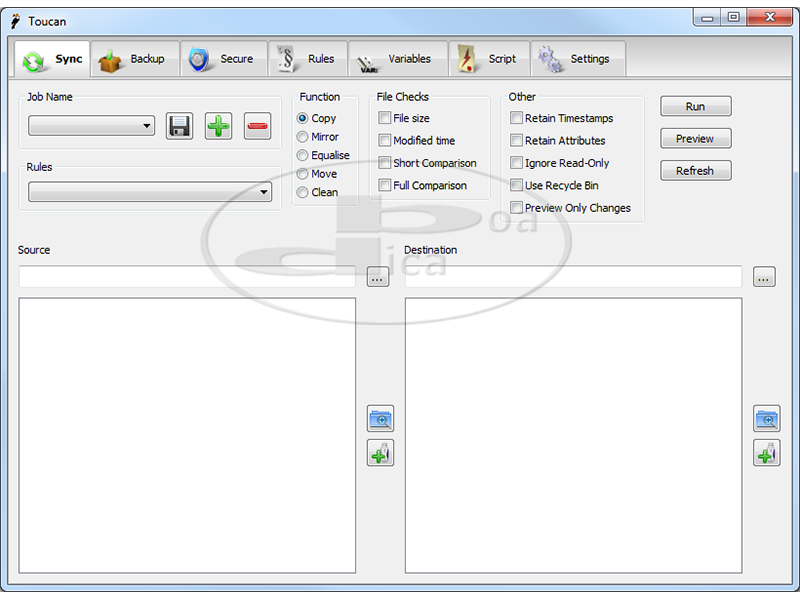Click the source folder expand/search icon

pyautogui.click(x=380, y=420)
